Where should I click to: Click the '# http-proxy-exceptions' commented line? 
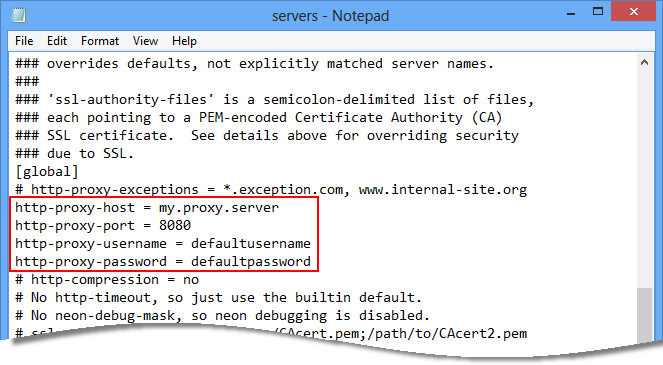[271, 189]
